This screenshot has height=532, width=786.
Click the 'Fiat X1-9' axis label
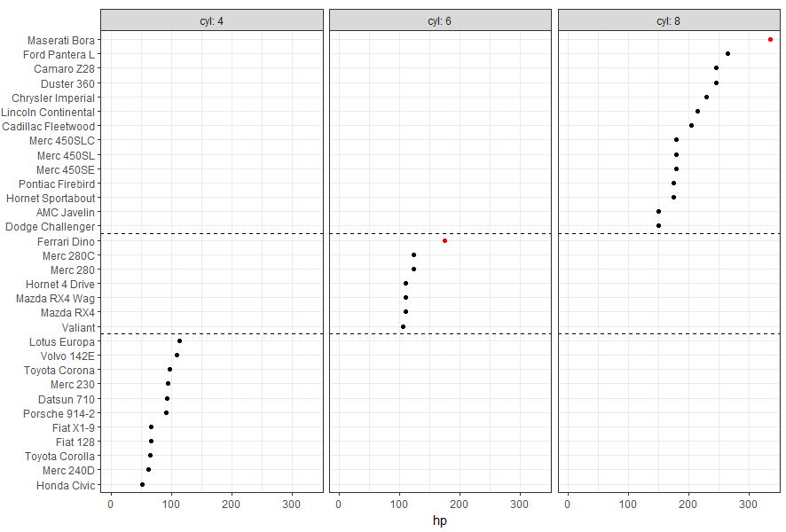[73, 427]
